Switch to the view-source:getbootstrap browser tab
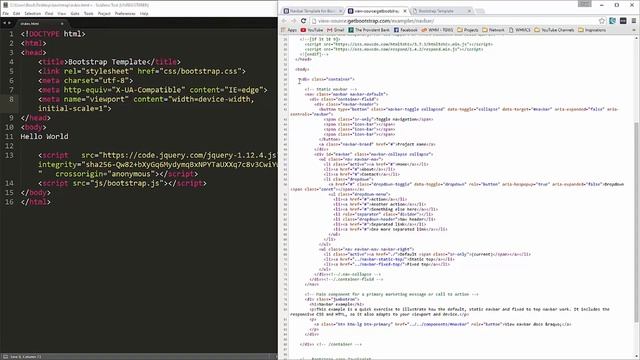The height and width of the screenshot is (360, 640). coord(376,11)
